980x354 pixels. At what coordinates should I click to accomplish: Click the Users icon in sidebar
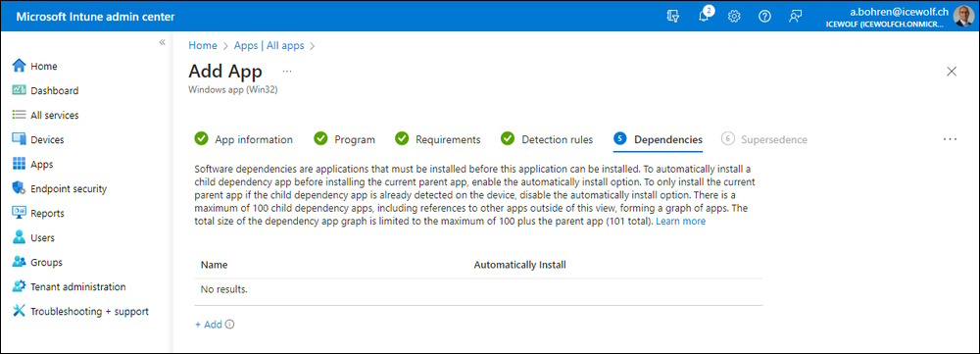(x=19, y=237)
